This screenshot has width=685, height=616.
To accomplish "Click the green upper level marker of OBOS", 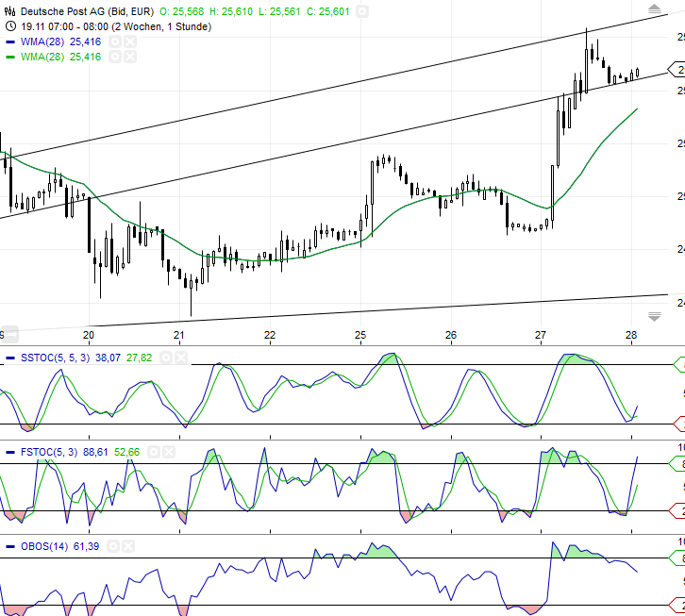I will coord(677,558).
